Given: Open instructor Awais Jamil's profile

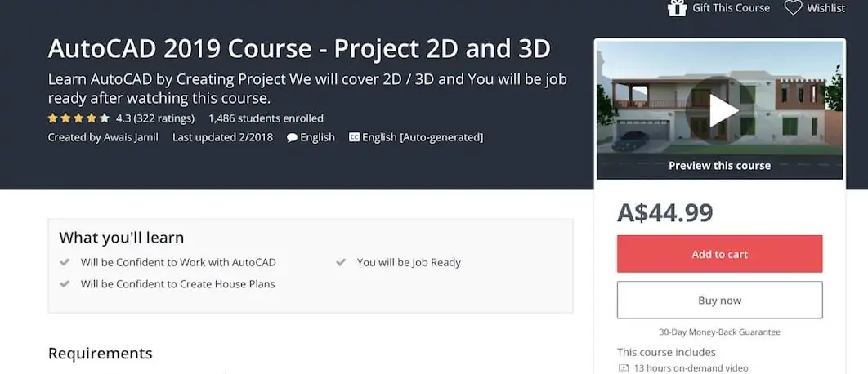Looking at the screenshot, I should click(x=131, y=137).
